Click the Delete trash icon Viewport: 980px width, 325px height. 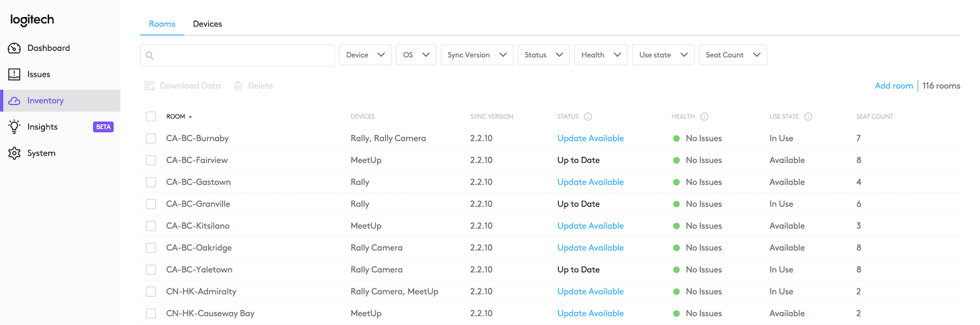click(x=238, y=86)
